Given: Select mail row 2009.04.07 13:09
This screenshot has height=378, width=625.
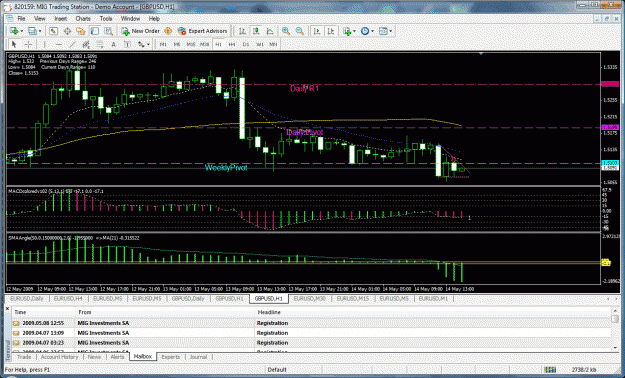Looking at the screenshot, I should tap(312, 333).
